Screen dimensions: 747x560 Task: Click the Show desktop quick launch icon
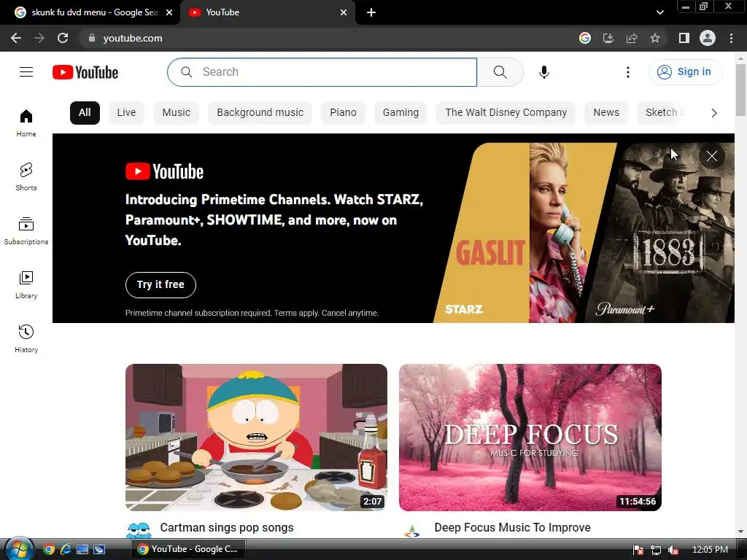(82, 550)
